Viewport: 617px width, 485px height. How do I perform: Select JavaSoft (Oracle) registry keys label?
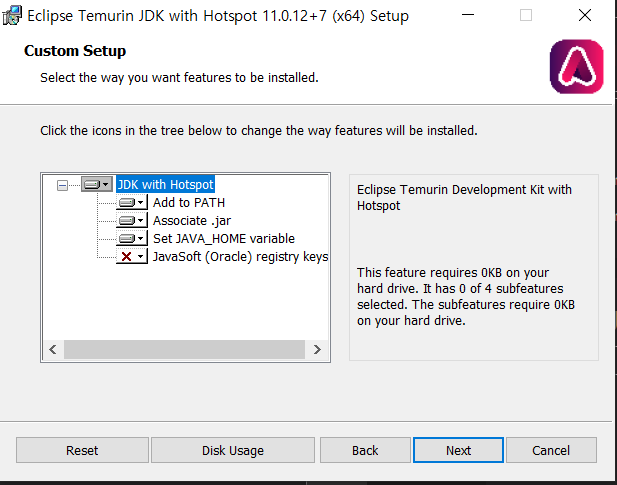pos(240,257)
